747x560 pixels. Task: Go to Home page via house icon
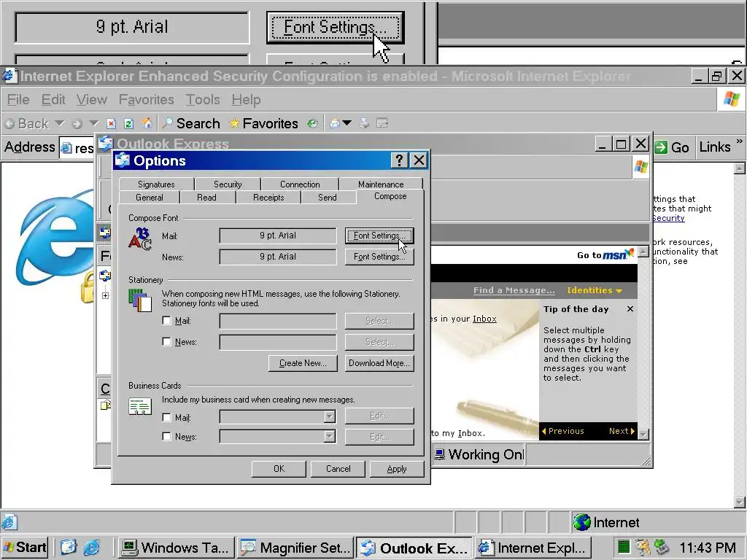(x=147, y=123)
